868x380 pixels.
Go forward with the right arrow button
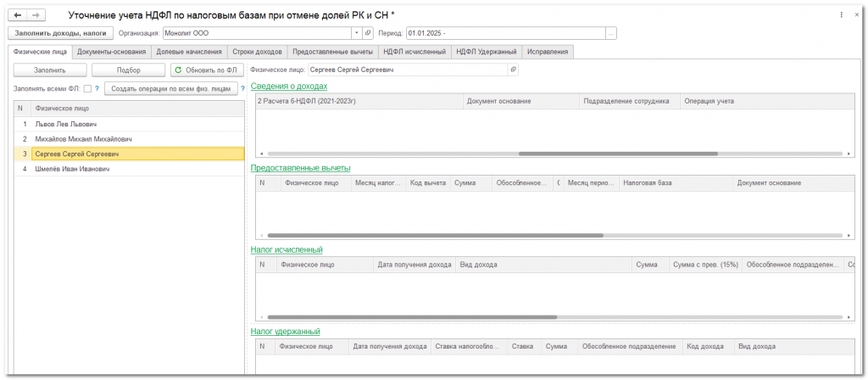tap(35, 15)
